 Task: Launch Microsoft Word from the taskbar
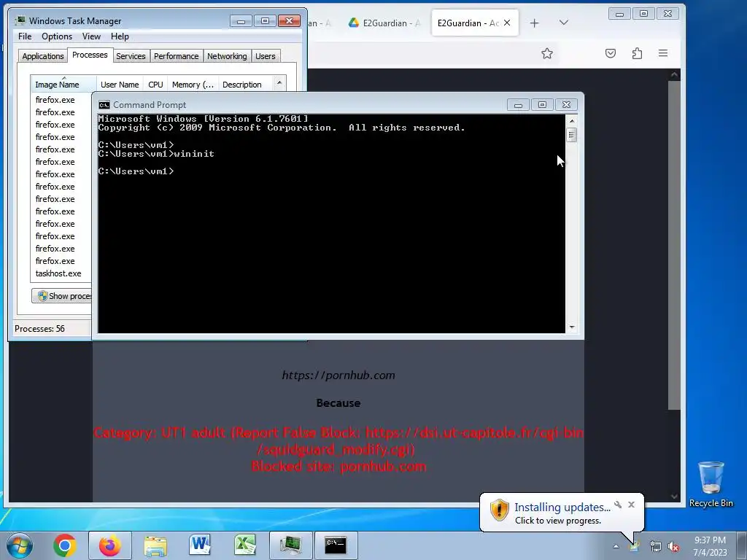[200, 545]
